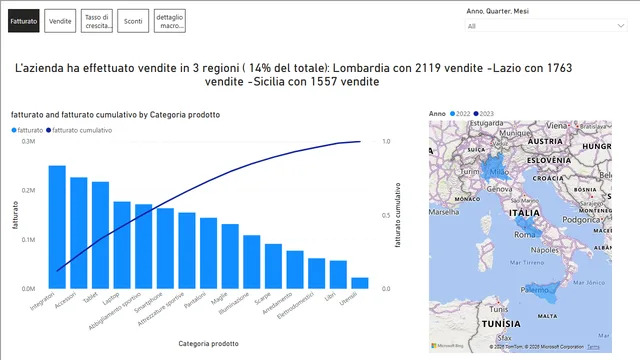Image resolution: width=640 pixels, height=360 pixels.
Task: Click the ITALIA label on map
Action: pyautogui.click(x=524, y=213)
